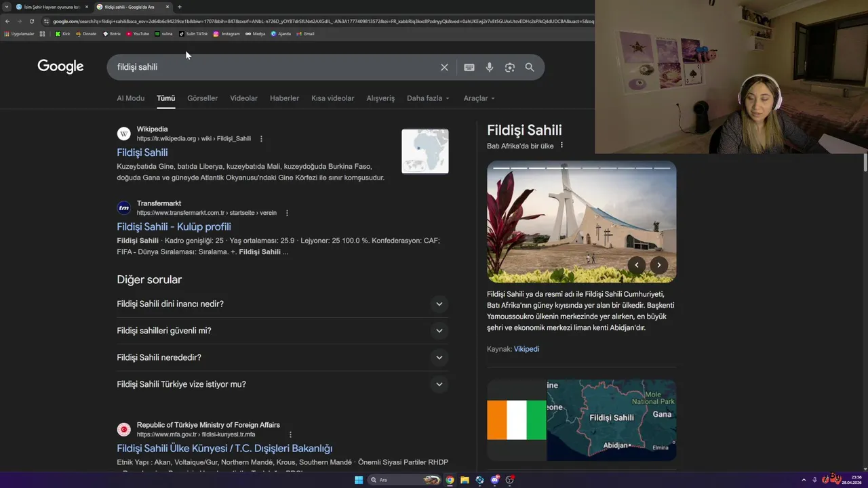Open the tab search chevron in Chrome
868x488 pixels.
click(x=6, y=7)
